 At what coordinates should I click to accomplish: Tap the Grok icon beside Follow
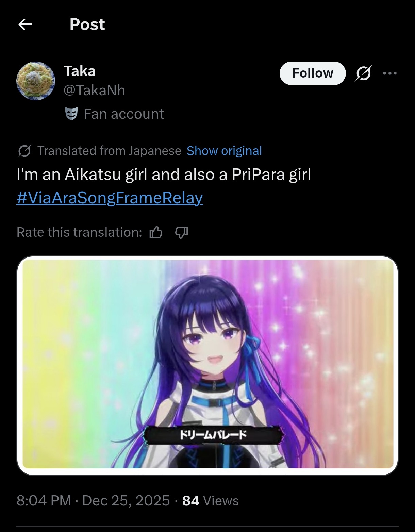(363, 73)
